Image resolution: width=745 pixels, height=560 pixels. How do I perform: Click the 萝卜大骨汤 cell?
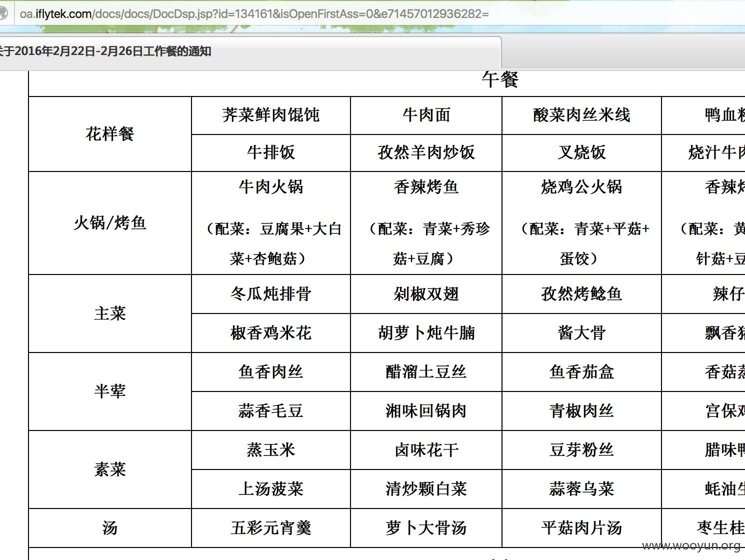click(x=426, y=528)
